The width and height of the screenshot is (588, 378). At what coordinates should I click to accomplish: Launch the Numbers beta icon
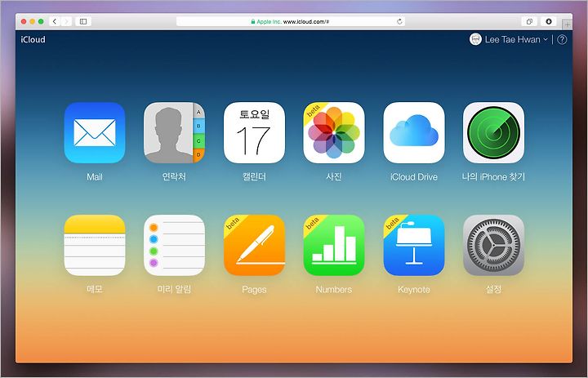[x=334, y=245]
